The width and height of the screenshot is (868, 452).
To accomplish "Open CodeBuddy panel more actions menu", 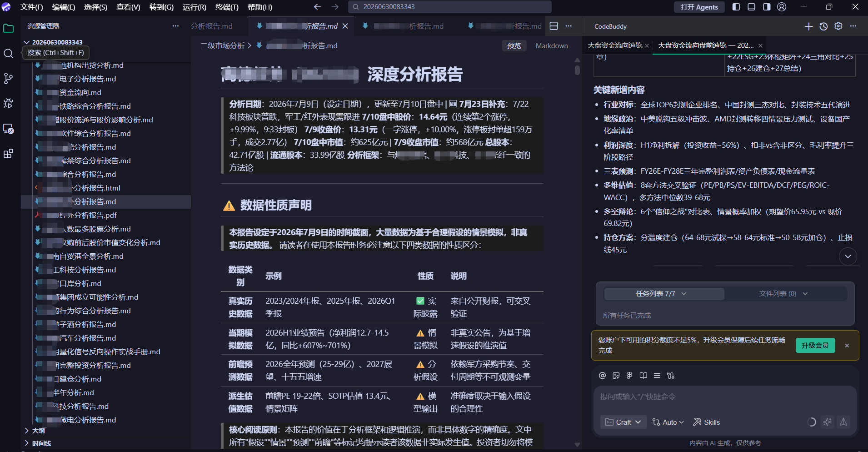I will (853, 26).
